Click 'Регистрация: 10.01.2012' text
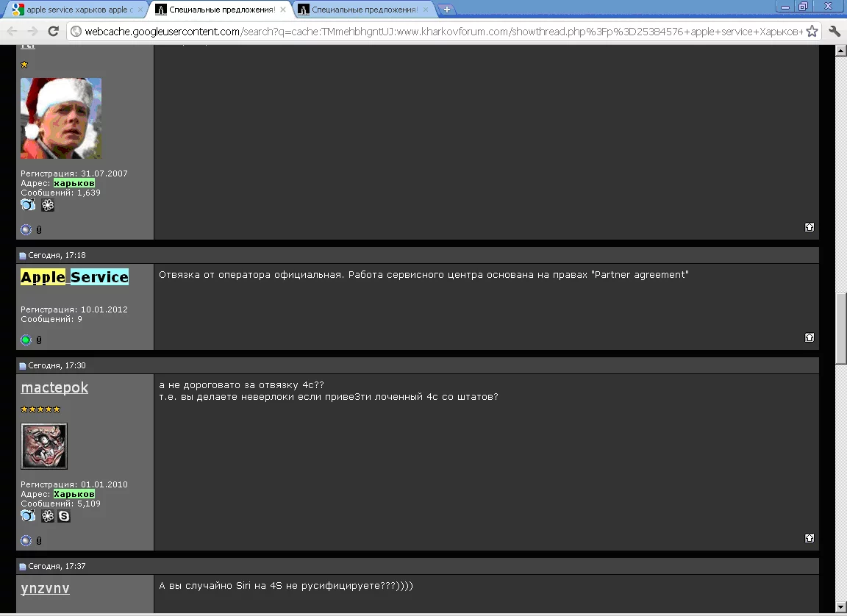The image size is (847, 616). (x=74, y=309)
